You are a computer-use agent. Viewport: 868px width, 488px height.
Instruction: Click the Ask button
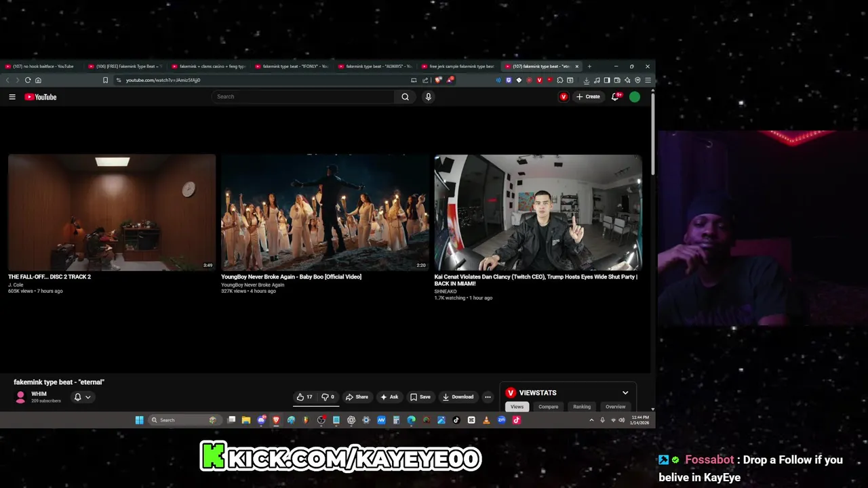389,397
